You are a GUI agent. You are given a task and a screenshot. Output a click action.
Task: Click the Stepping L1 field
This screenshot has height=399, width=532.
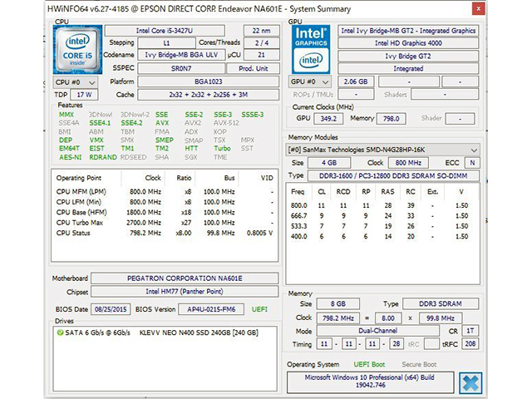point(166,43)
